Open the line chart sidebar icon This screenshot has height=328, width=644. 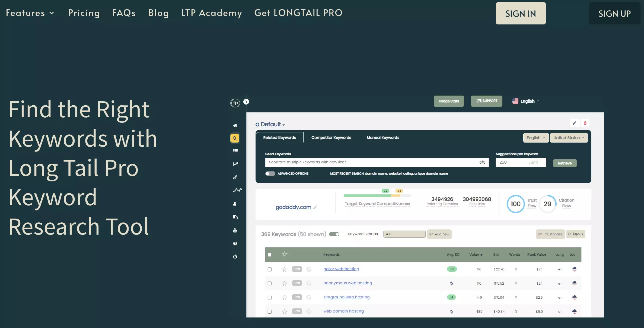pos(235,164)
